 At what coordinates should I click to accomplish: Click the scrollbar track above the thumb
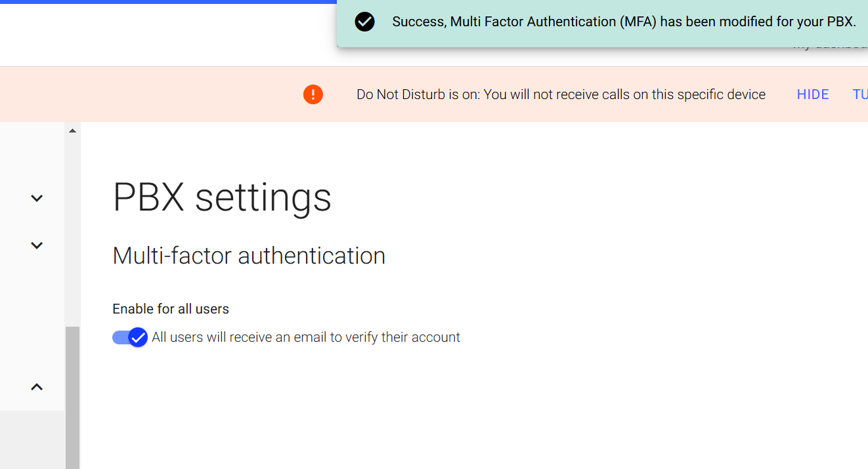point(72,231)
